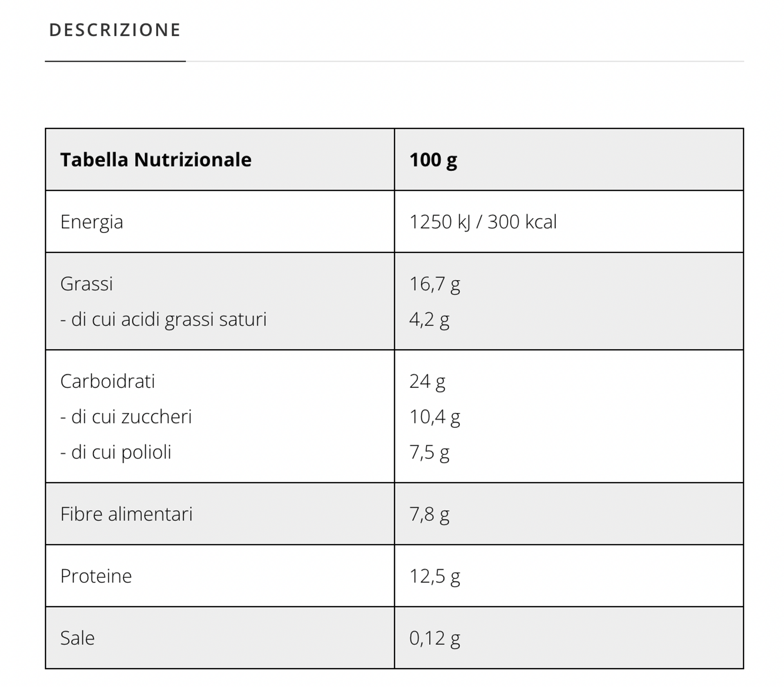
Task: Select the 24 g carbohydrate value
Action: 427,381
